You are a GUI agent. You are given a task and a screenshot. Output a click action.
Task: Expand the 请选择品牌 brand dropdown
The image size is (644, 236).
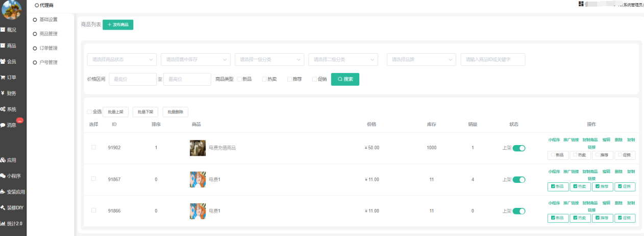(421, 60)
